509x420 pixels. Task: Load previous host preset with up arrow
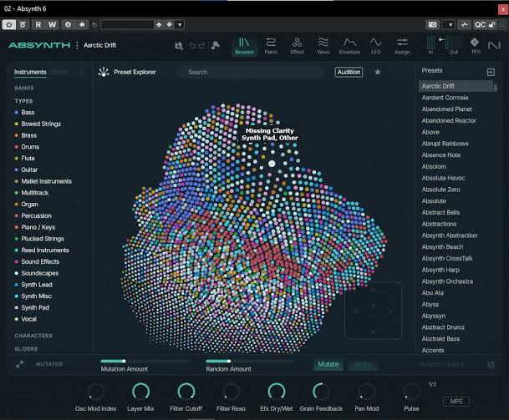159,25
